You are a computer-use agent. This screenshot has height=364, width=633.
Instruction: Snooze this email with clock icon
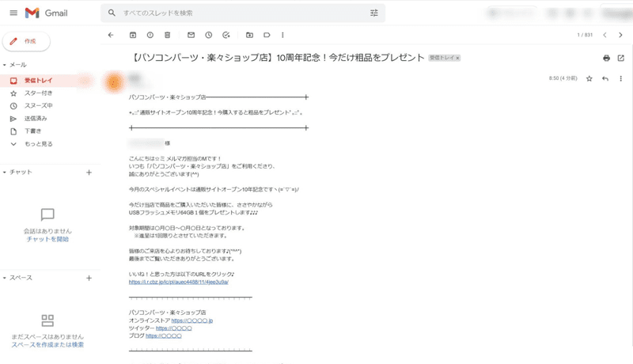point(209,35)
